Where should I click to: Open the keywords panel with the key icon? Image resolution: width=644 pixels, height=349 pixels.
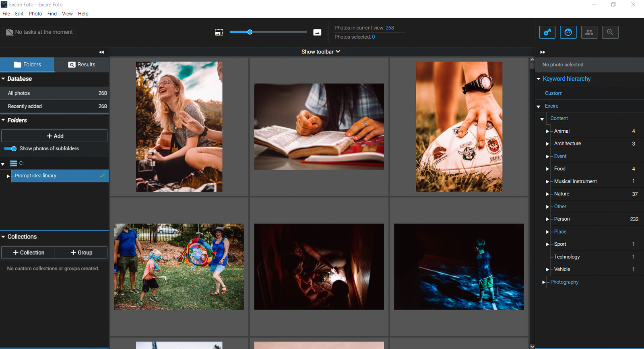click(x=547, y=32)
